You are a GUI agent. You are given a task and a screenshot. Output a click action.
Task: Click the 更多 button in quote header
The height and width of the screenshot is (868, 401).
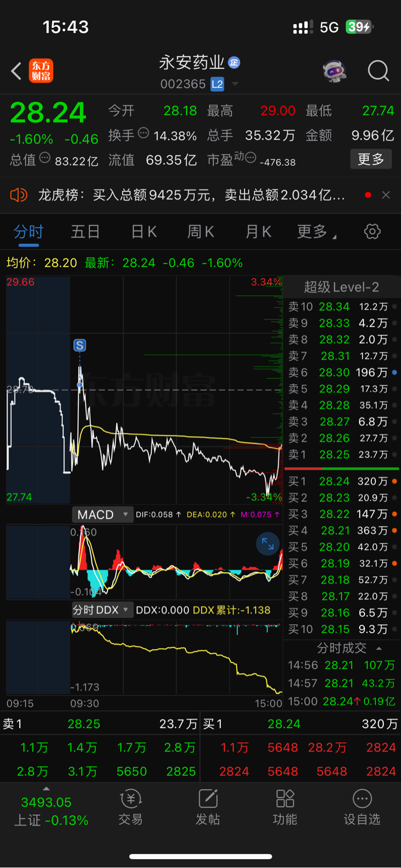(x=371, y=159)
